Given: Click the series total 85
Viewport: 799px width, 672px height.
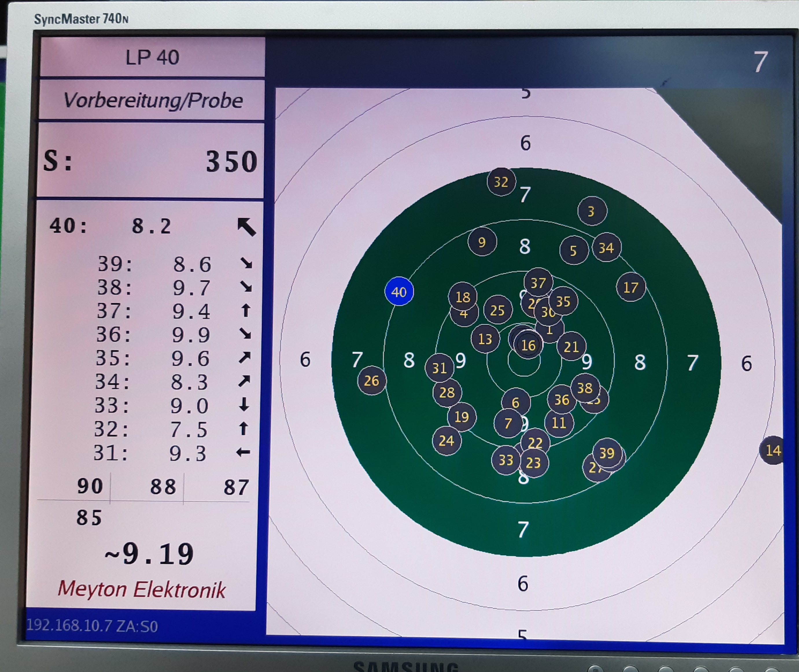Looking at the screenshot, I should click(x=89, y=518).
